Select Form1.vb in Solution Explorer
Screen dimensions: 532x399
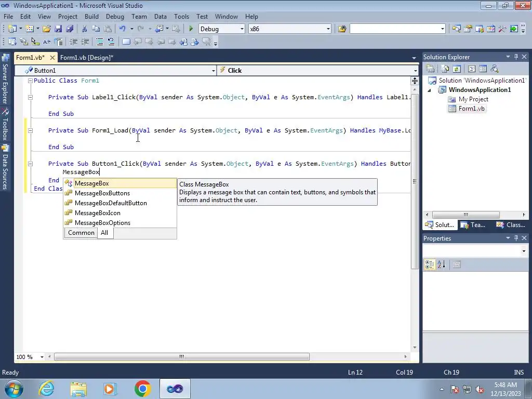tap(471, 109)
